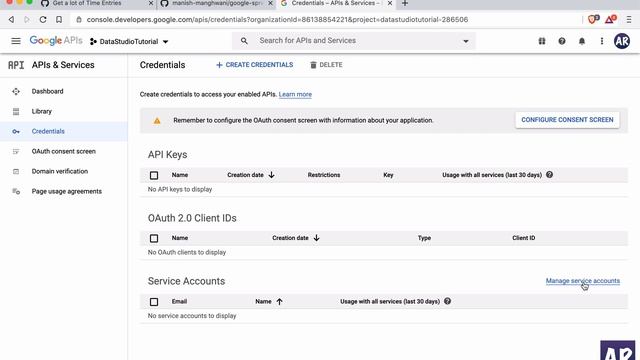
Task: Open the hamburger navigation menu
Action: (16, 41)
